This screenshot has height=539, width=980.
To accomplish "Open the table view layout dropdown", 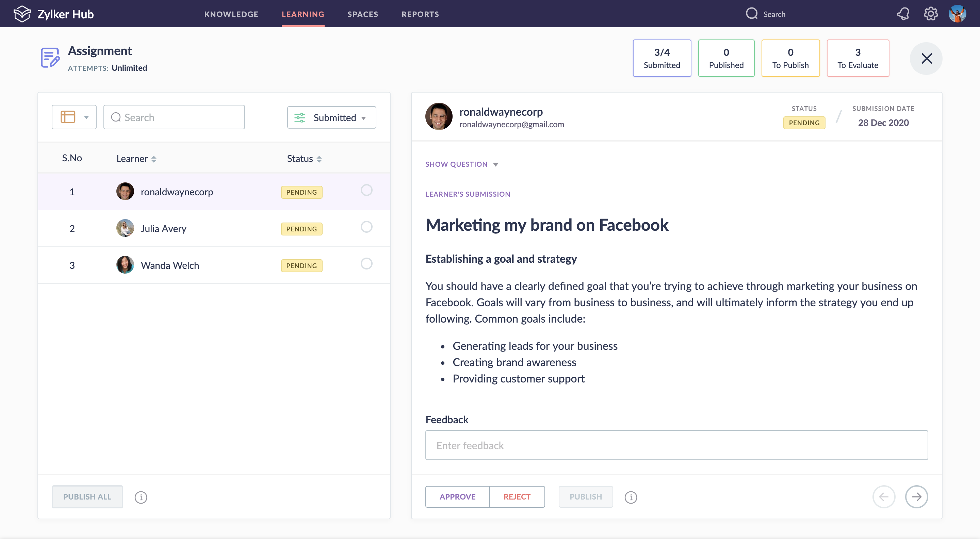I will coord(74,117).
